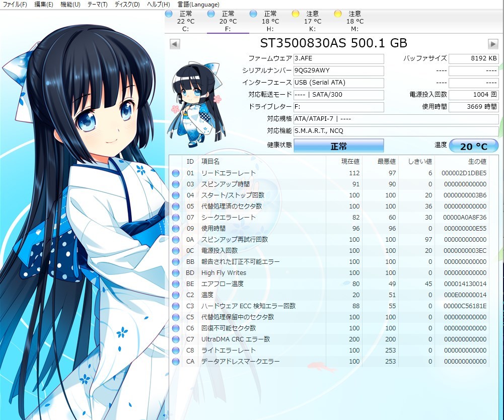Click status orb of attribute 0C 電源投入回数
The image size is (504, 420).
point(176,250)
